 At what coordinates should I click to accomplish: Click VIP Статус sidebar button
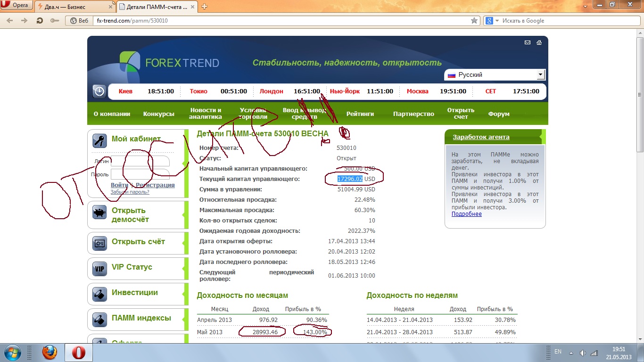tap(138, 269)
